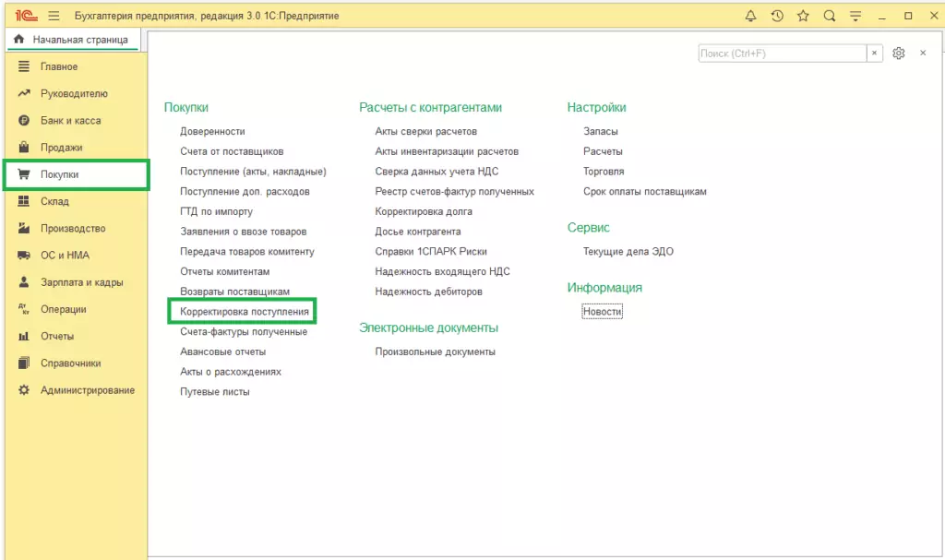The image size is (945, 560).
Task: Open Текущие дела ЭДО link
Action: tap(628, 252)
